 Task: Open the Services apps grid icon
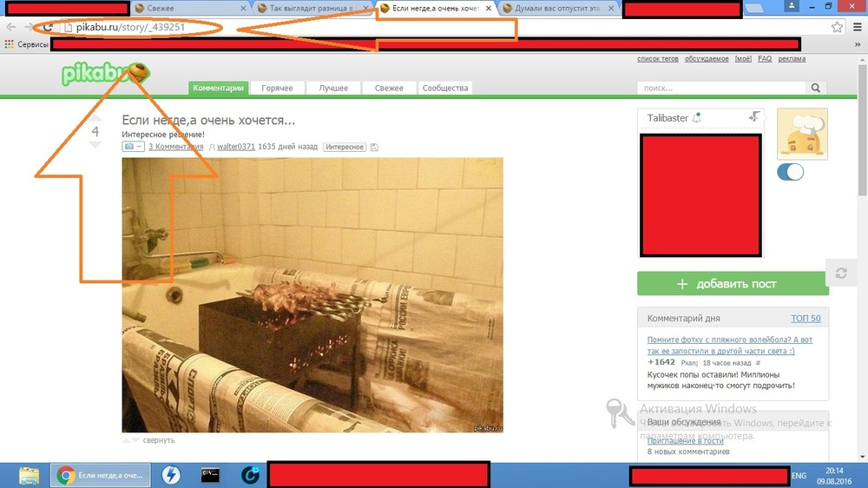(9, 44)
